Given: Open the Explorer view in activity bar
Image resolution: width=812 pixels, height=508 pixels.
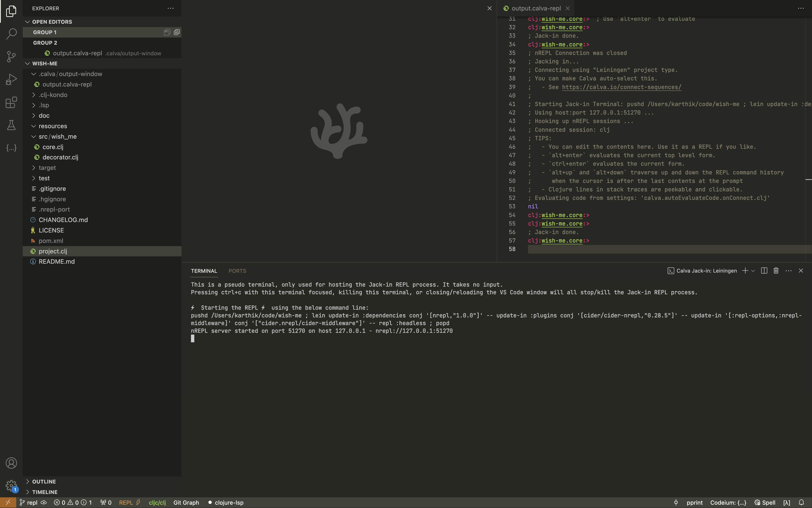Looking at the screenshot, I should (11, 11).
